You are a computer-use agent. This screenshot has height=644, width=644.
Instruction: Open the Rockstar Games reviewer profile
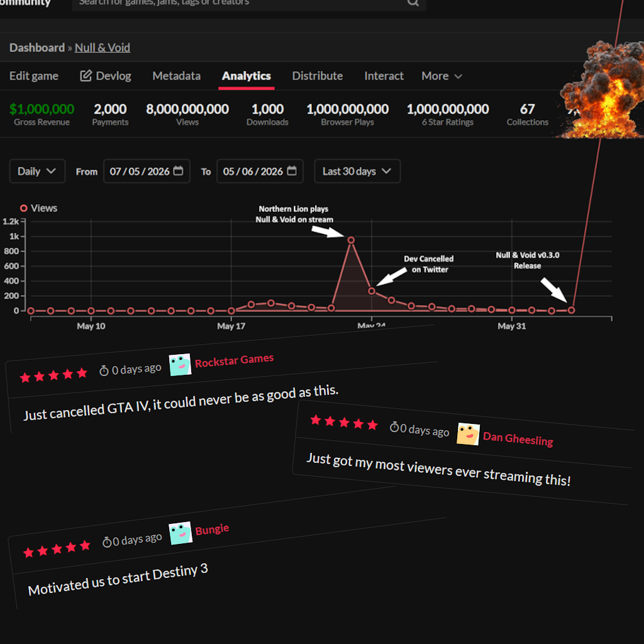coord(234,360)
